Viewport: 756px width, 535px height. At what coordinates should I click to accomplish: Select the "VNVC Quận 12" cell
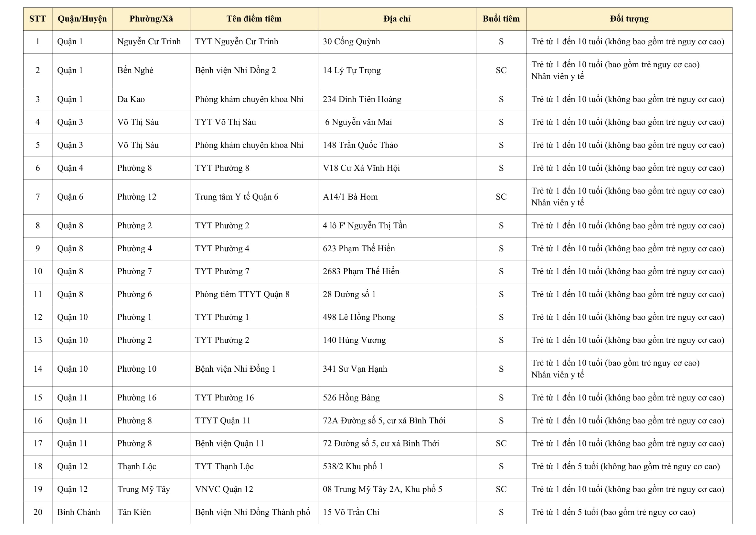(x=224, y=489)
